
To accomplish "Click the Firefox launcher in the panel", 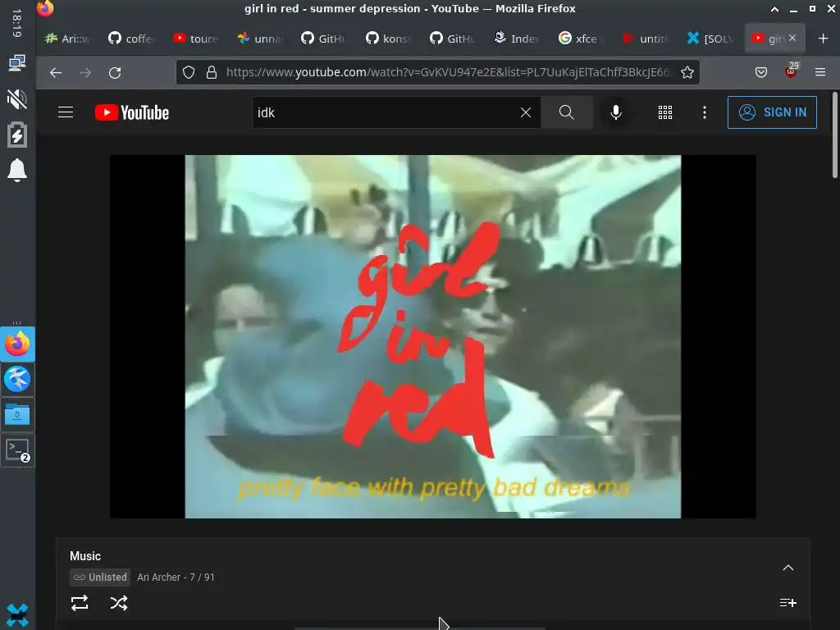I will pos(17,344).
